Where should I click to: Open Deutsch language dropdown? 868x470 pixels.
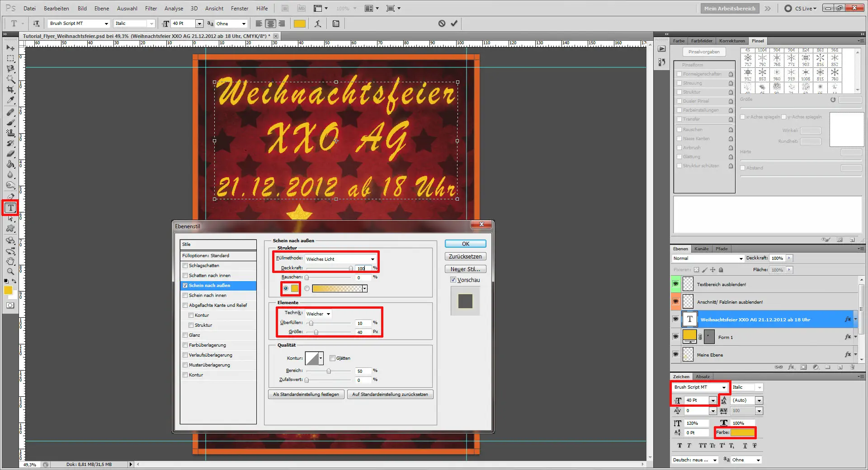click(x=695, y=460)
